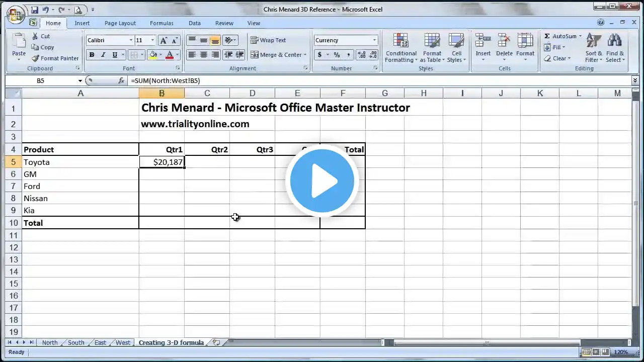Increase decimal places
The image size is (644, 362).
tap(362, 55)
